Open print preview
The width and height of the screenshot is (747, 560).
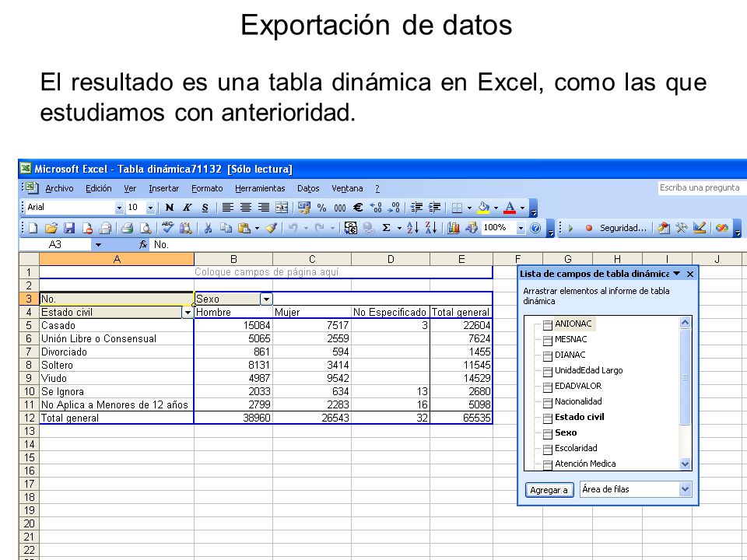(x=145, y=228)
